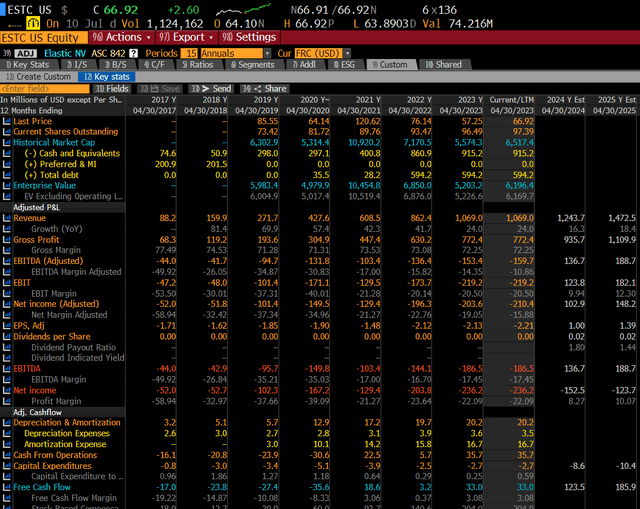Open the Actions dropdown menu
The image size is (640, 509).
(122, 38)
